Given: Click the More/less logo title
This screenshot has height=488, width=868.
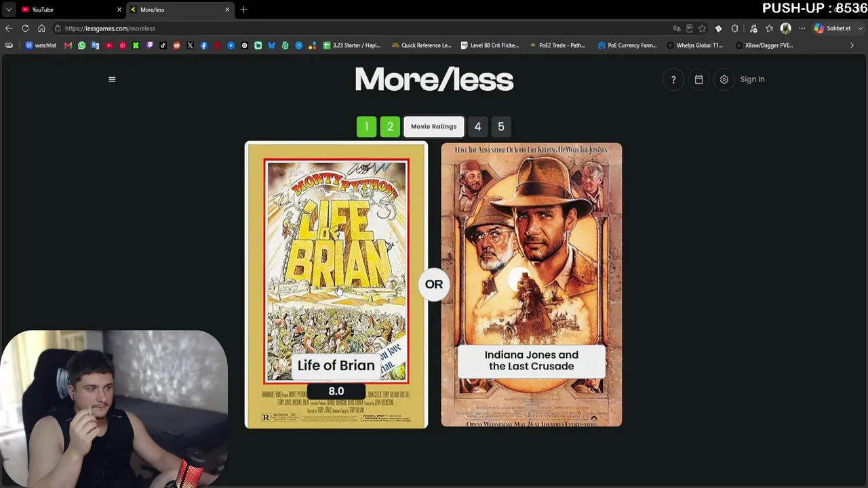Looking at the screenshot, I should click(434, 79).
